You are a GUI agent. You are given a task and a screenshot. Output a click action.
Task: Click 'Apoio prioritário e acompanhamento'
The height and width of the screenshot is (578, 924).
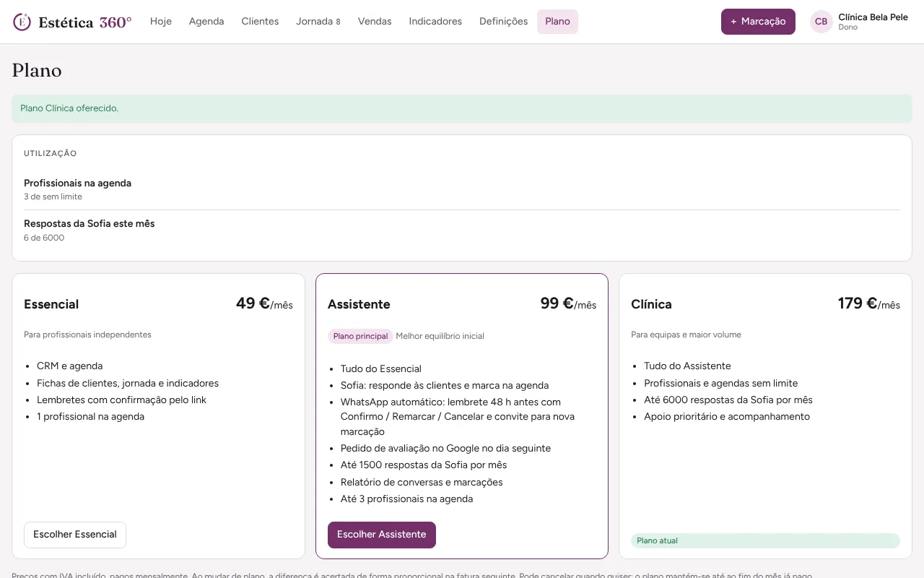(727, 416)
